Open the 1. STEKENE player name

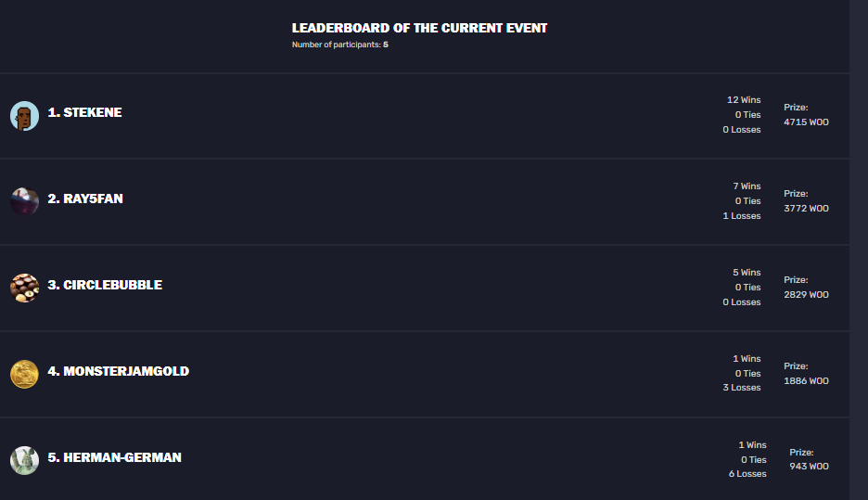84,112
